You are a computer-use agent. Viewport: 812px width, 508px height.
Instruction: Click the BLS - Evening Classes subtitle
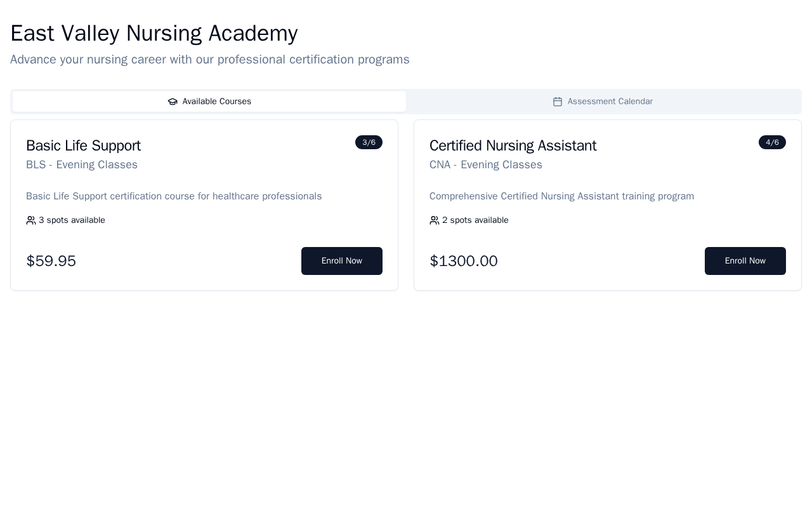pos(82,164)
